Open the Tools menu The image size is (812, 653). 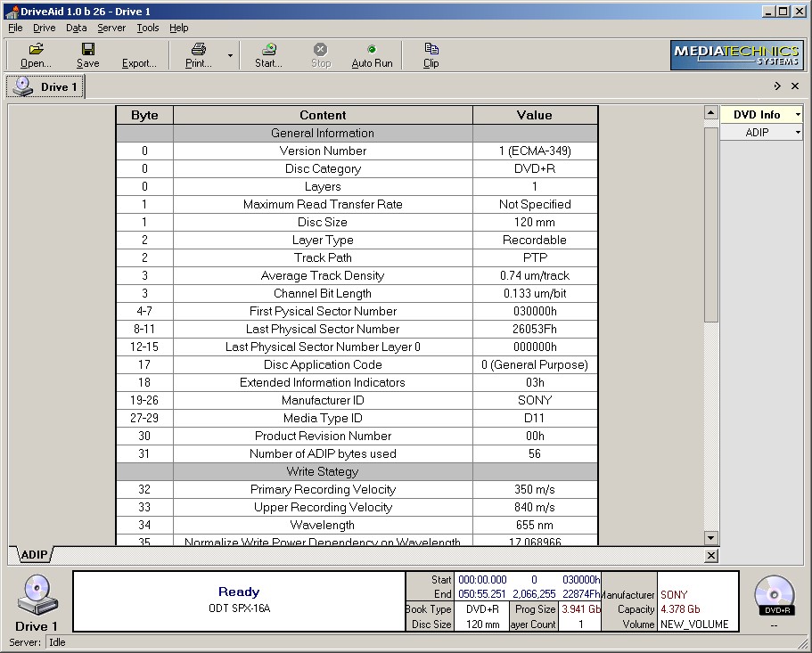[147, 28]
